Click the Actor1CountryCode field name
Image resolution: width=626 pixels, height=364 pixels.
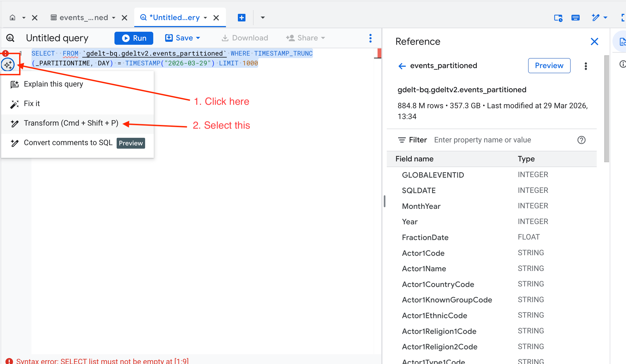click(438, 284)
